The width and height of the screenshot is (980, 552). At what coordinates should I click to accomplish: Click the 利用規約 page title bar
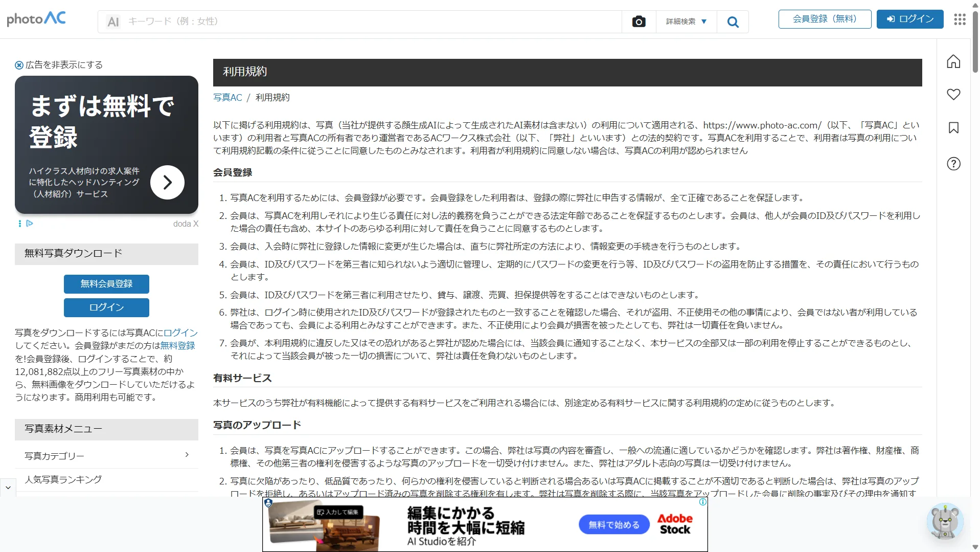[x=567, y=72]
